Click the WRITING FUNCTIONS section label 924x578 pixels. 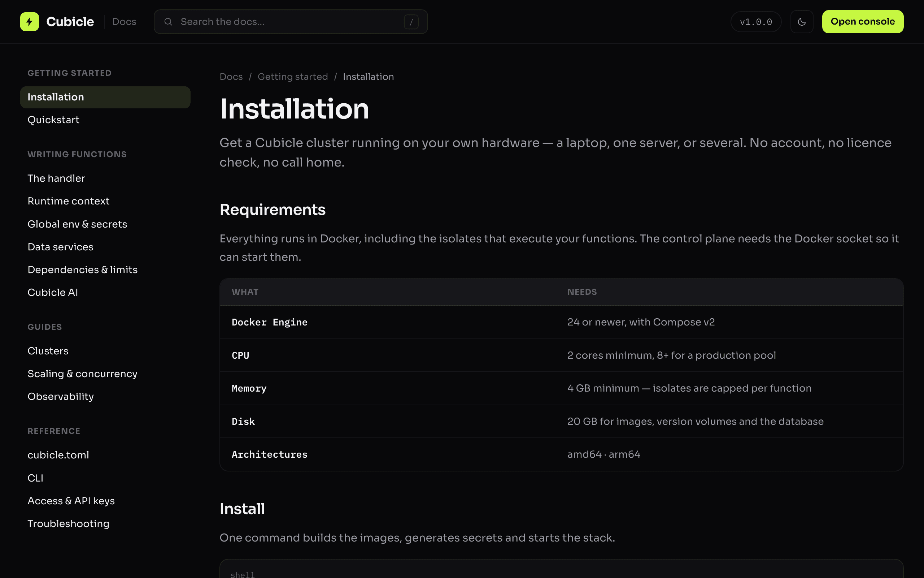[77, 155]
